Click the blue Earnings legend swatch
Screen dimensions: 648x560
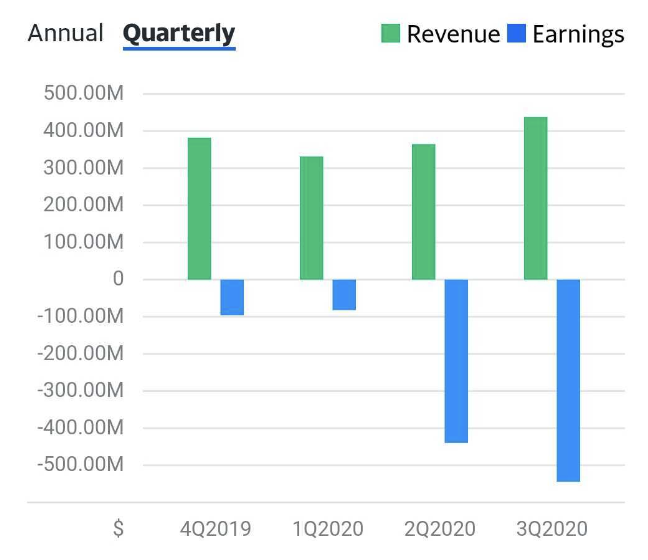pyautogui.click(x=516, y=34)
